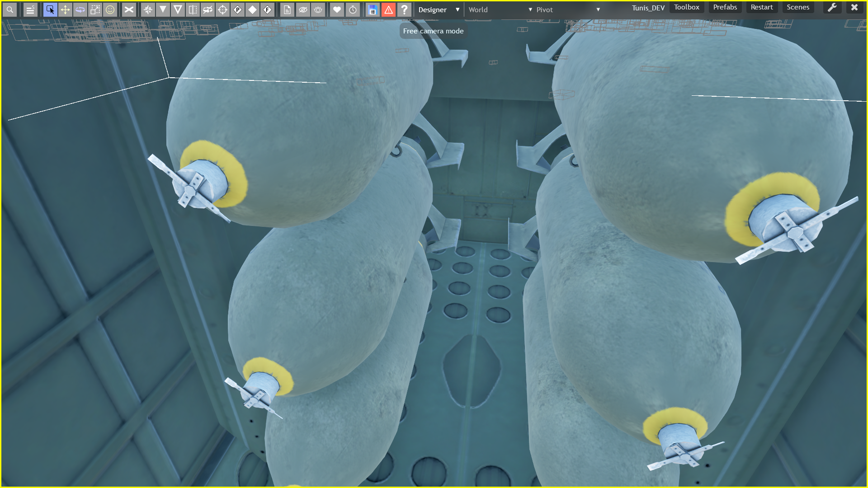Toggle the open eye show icon
Screen dimensions: 868x488
[x=318, y=9]
